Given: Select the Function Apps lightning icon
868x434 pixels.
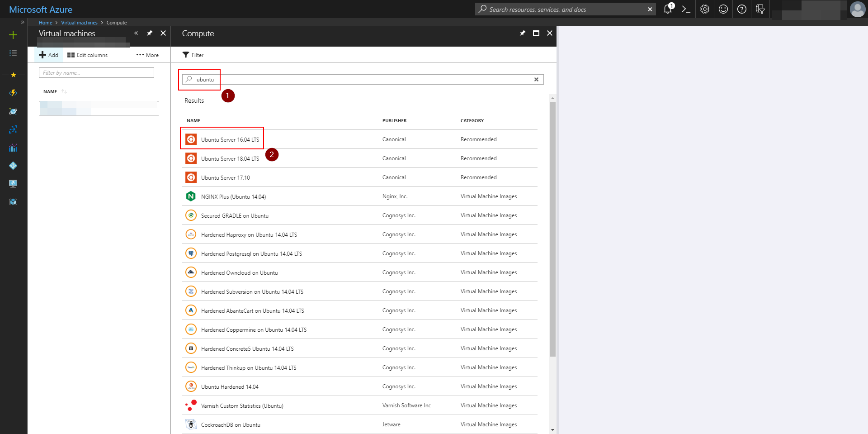Looking at the screenshot, I should tap(13, 93).
